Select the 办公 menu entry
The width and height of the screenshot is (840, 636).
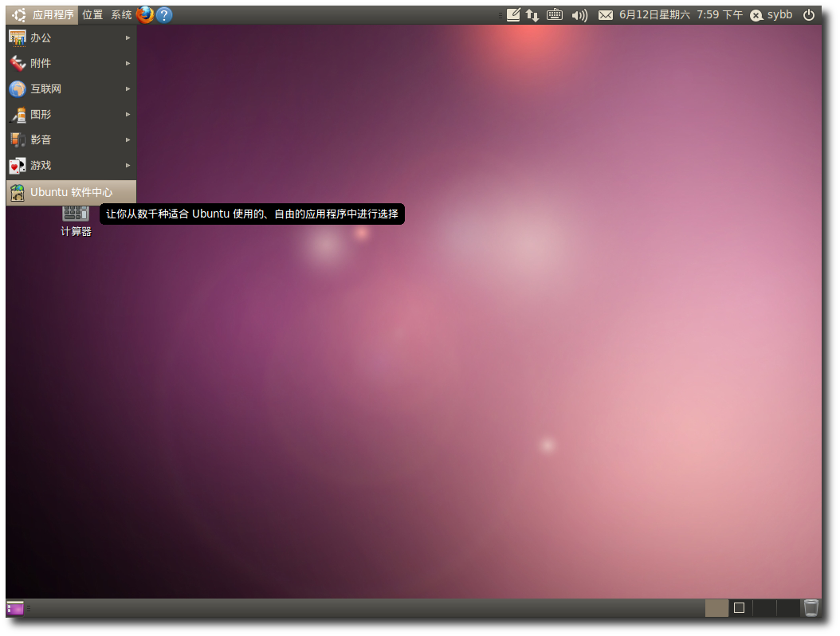pyautogui.click(x=71, y=38)
